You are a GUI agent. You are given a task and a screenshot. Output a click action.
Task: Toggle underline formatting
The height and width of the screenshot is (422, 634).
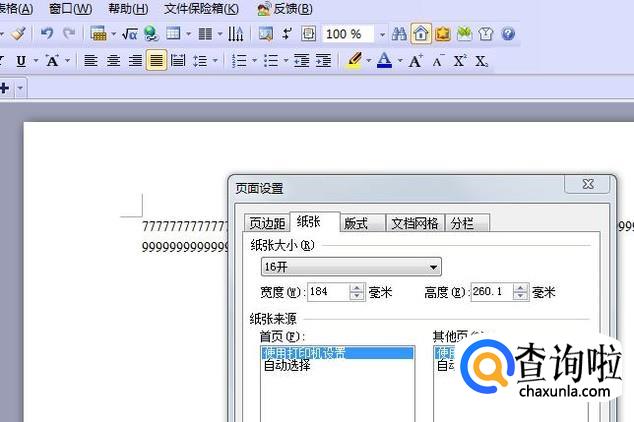tap(21, 61)
